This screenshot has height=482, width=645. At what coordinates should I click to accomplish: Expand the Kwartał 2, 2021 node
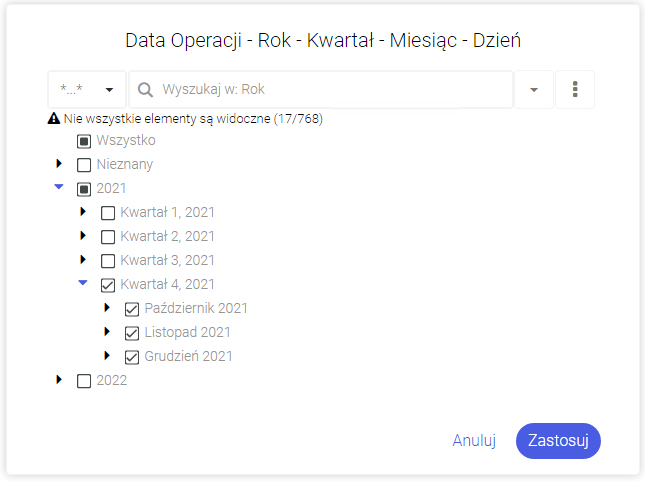point(83,236)
